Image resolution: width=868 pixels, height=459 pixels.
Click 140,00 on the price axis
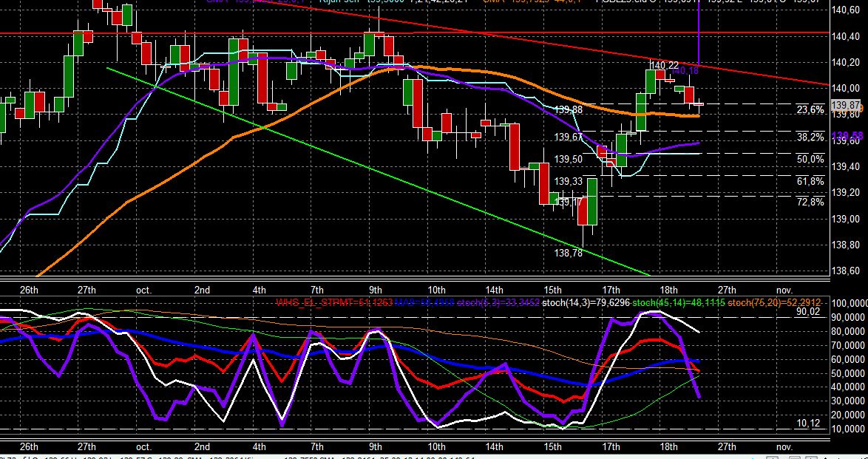coord(846,88)
